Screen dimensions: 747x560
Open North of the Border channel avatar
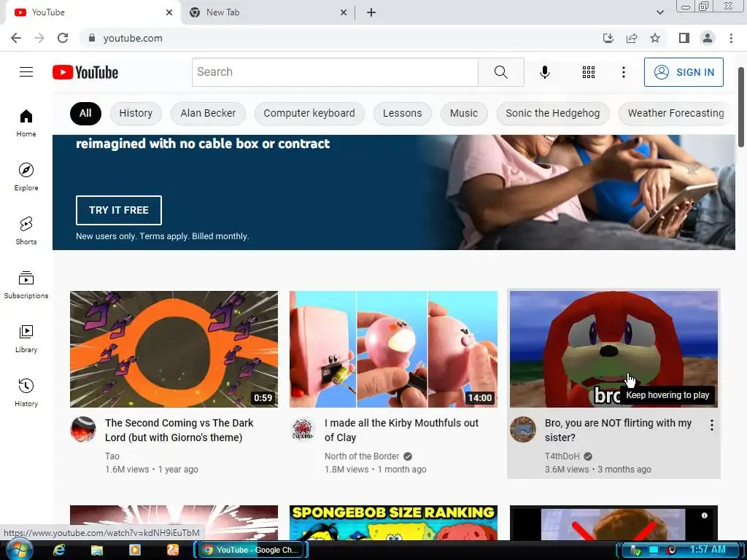tap(303, 429)
